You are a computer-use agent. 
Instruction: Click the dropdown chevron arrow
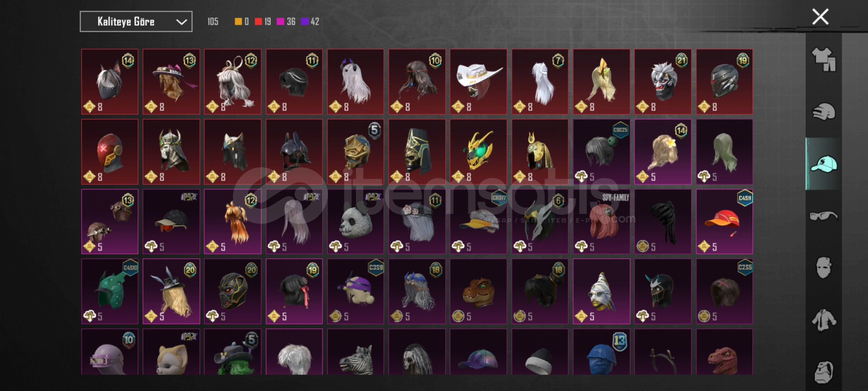coord(181,22)
